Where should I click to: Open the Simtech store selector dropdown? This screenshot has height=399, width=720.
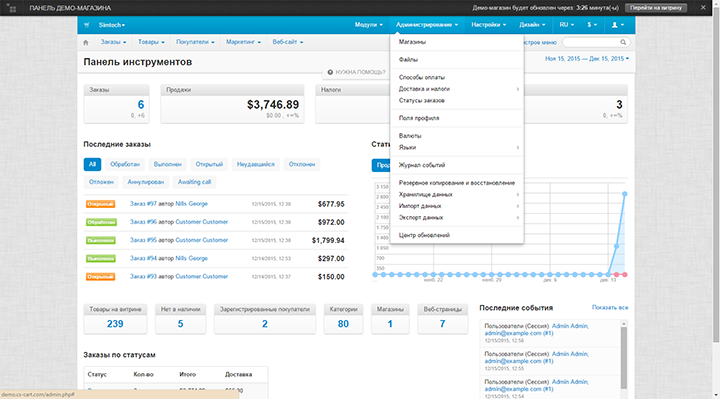tap(112, 25)
